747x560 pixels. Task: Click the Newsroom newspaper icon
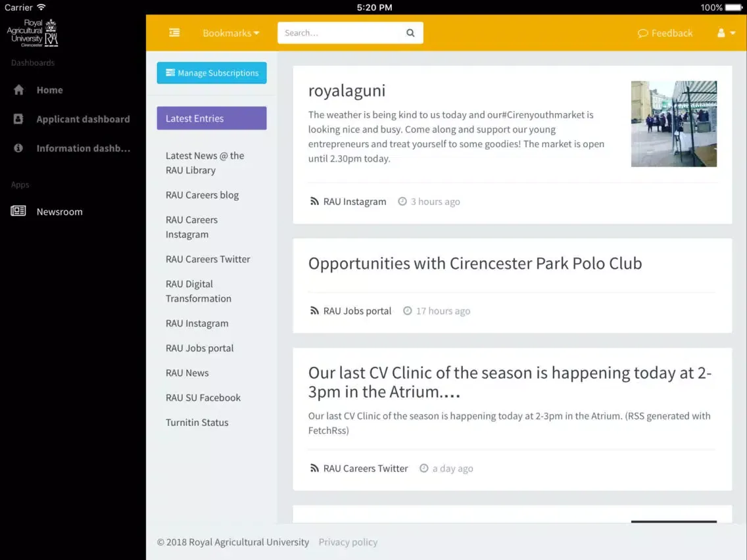(x=18, y=211)
